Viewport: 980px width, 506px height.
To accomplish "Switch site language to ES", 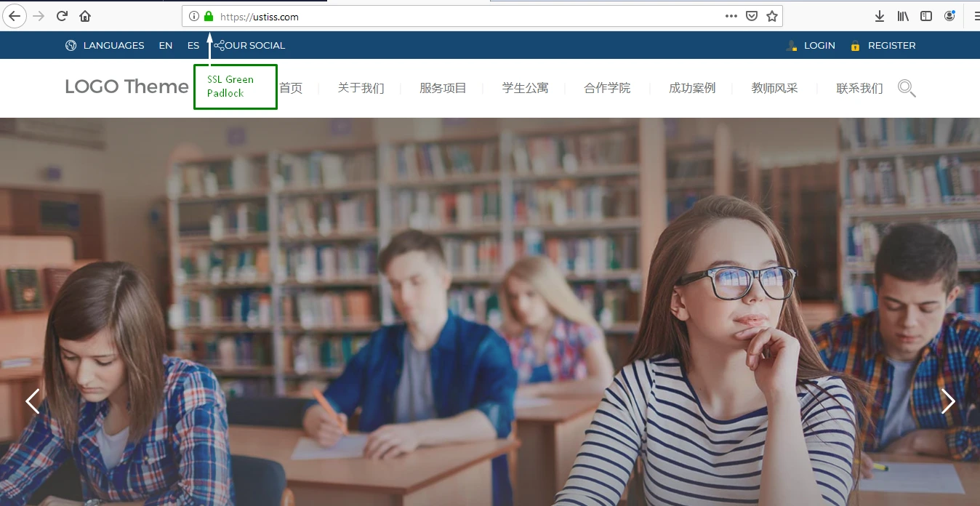I will tap(193, 45).
